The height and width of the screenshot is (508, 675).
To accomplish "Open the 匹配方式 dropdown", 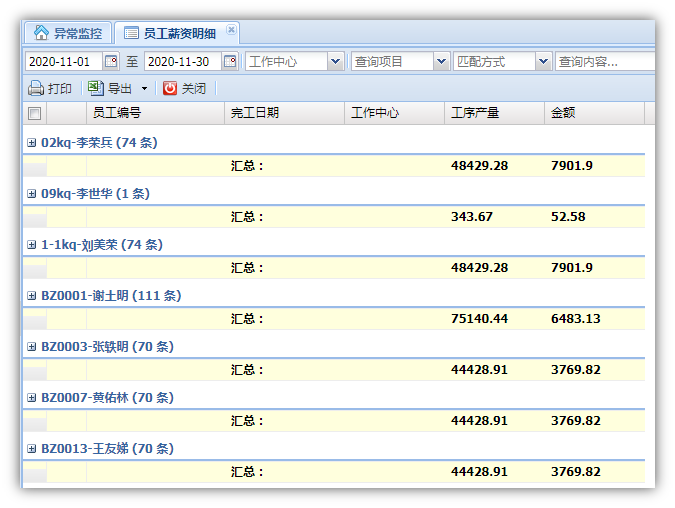I will coord(544,62).
